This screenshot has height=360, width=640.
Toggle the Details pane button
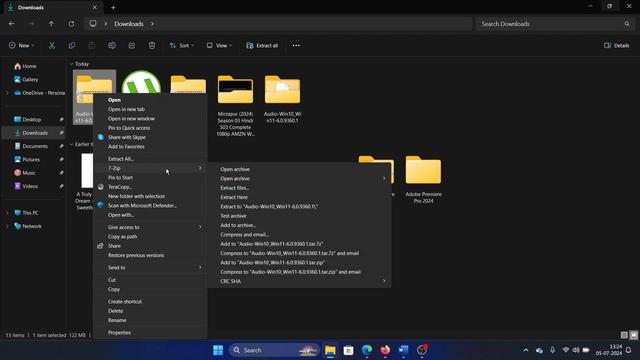tap(617, 45)
